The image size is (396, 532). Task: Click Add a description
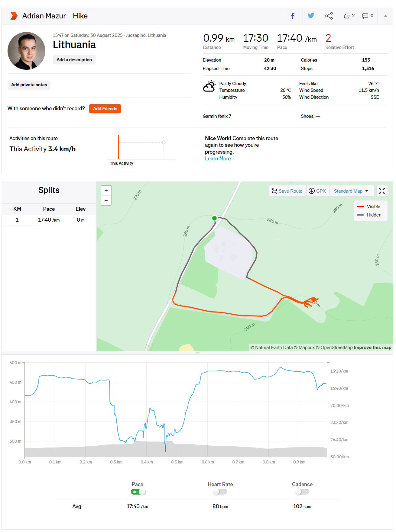click(x=74, y=60)
